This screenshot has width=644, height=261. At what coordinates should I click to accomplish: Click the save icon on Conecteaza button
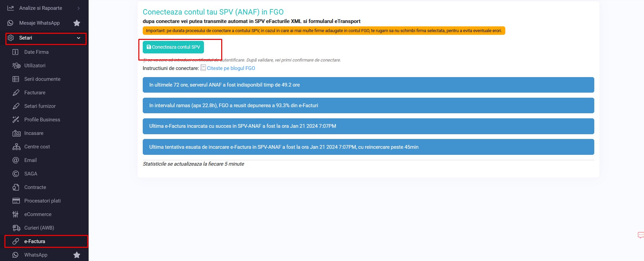[x=149, y=47]
